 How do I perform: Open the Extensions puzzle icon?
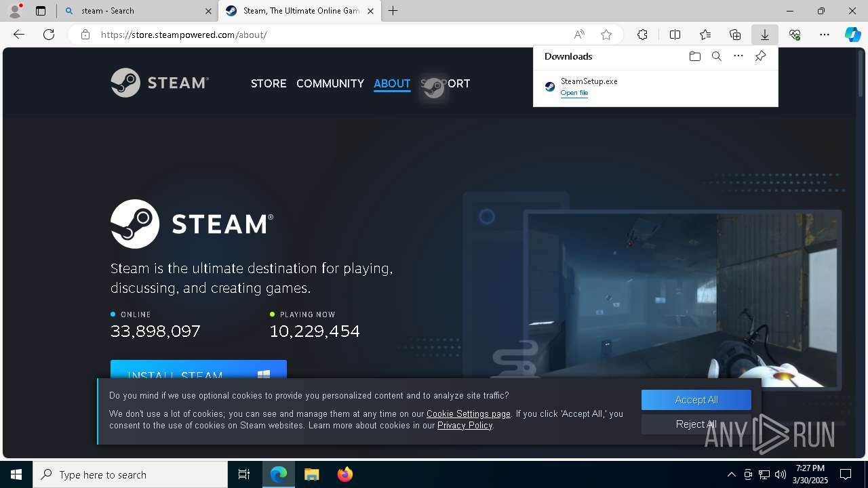(642, 35)
